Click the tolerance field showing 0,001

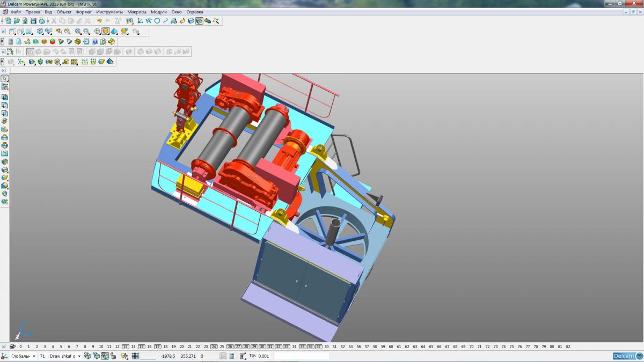coord(264,356)
